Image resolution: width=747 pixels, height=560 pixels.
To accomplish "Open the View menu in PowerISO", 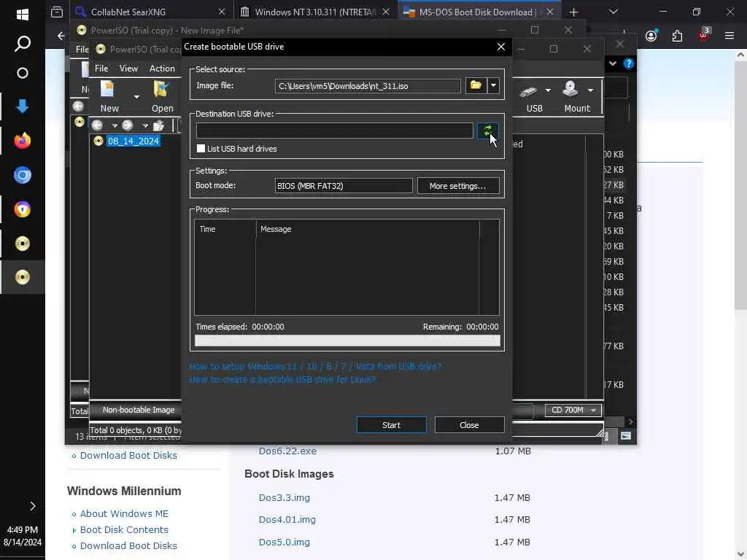I will (128, 69).
